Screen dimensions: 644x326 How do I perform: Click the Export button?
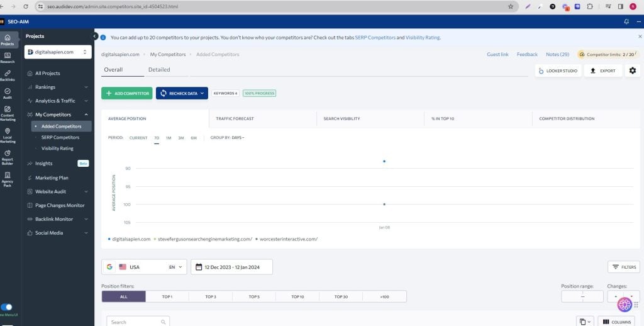[603, 70]
